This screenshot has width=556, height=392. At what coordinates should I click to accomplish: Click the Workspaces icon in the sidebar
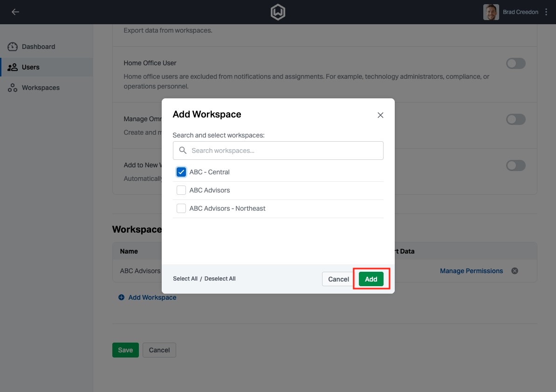pos(13,88)
